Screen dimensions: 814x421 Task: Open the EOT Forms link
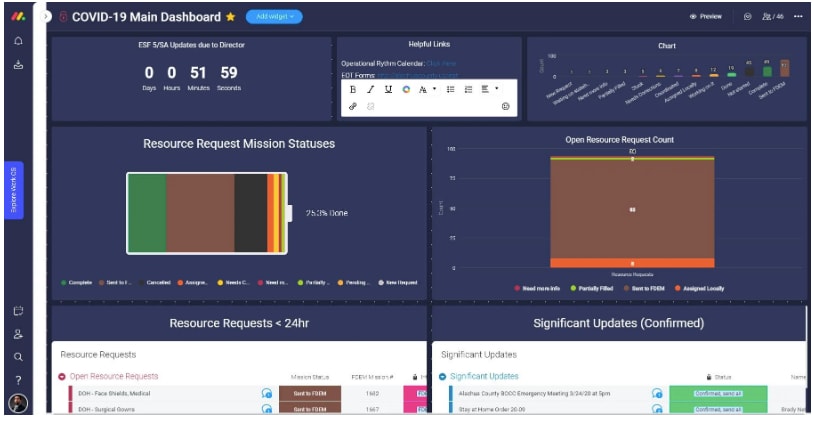[x=418, y=75]
